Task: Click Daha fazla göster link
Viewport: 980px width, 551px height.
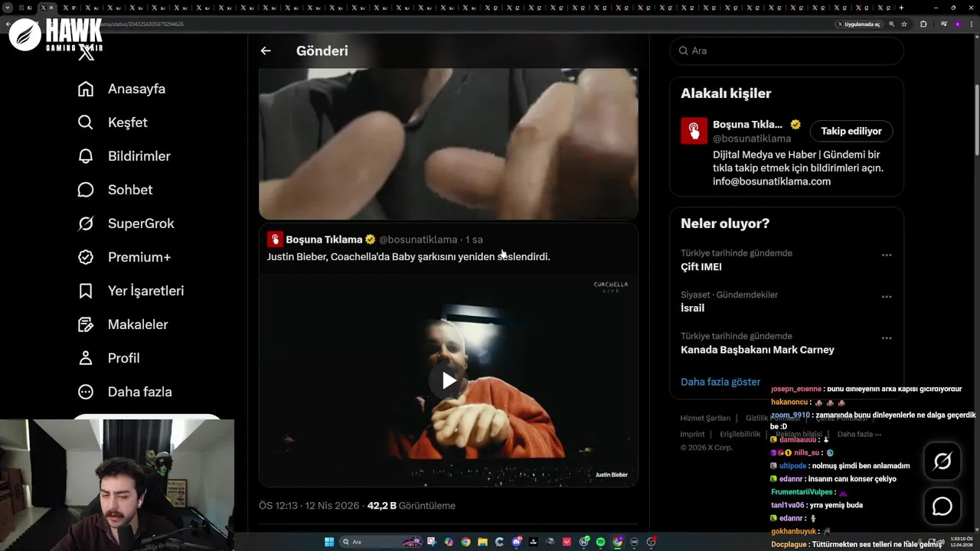Action: point(720,382)
